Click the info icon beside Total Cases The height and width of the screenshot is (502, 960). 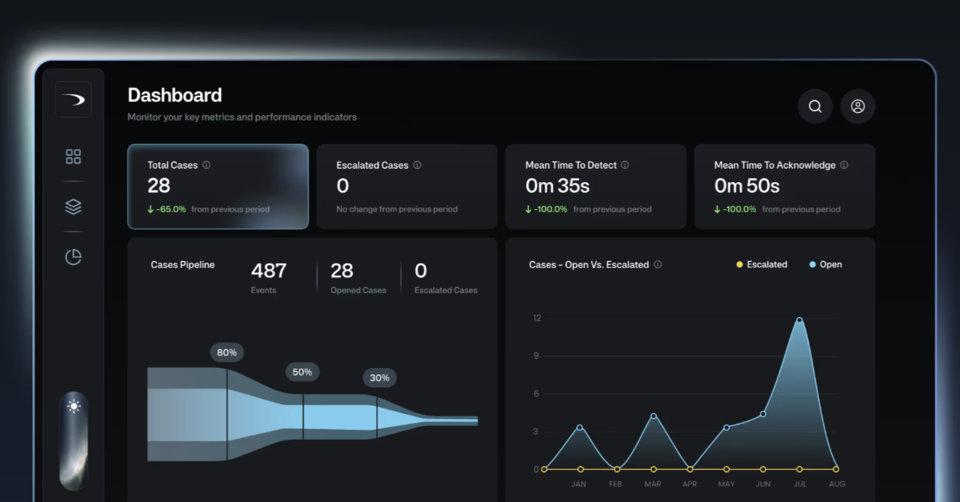207,165
